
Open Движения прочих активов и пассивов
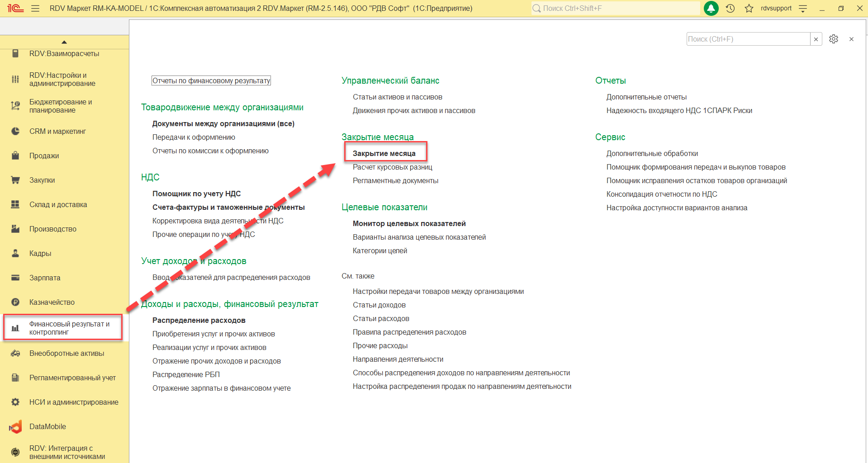[414, 110]
